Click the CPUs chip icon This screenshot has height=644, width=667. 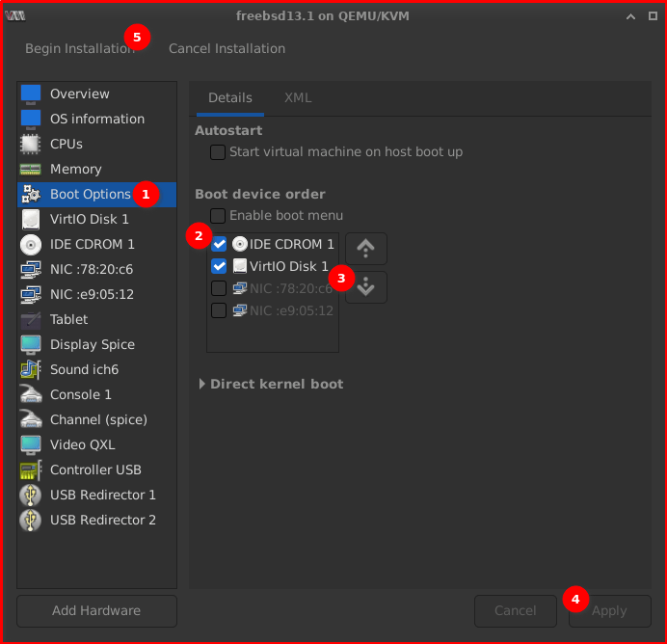(x=31, y=145)
